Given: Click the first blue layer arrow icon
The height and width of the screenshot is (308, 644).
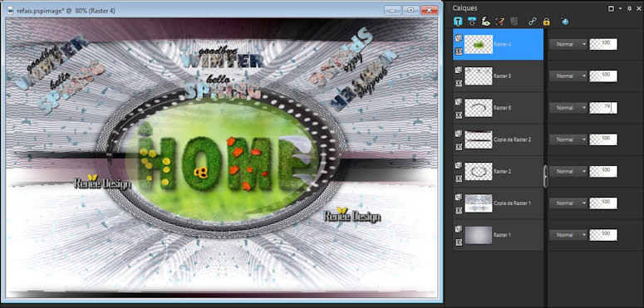Looking at the screenshot, I should [x=458, y=22].
